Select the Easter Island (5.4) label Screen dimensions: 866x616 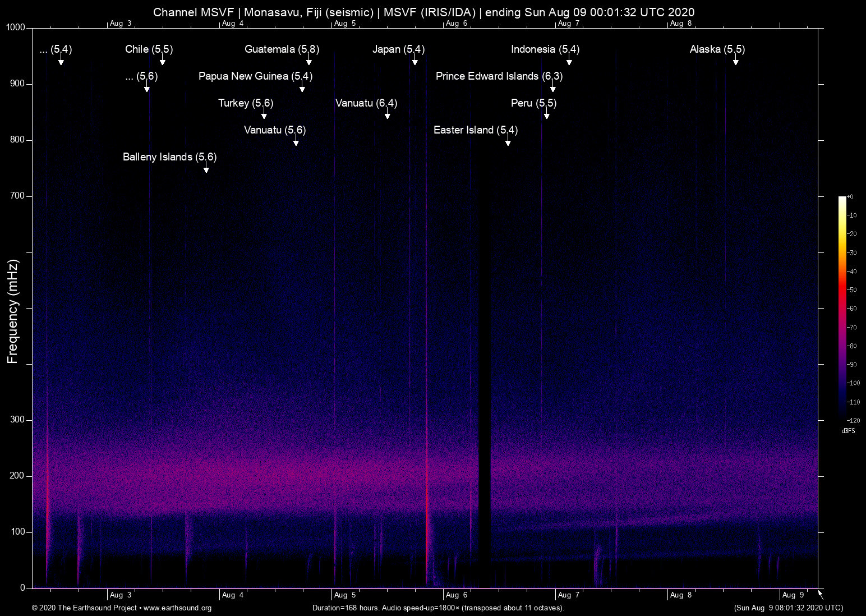click(x=476, y=130)
